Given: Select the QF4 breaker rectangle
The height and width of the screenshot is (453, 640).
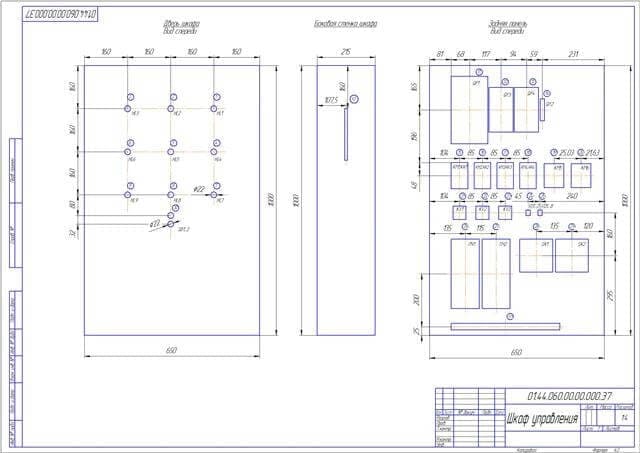Looking at the screenshot, I should coord(527,110).
